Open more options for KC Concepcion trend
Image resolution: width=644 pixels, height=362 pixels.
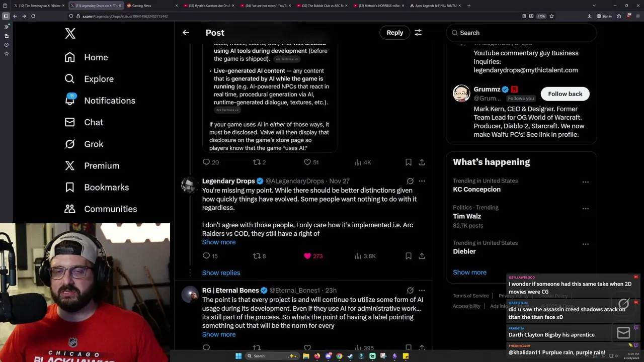[x=585, y=182]
